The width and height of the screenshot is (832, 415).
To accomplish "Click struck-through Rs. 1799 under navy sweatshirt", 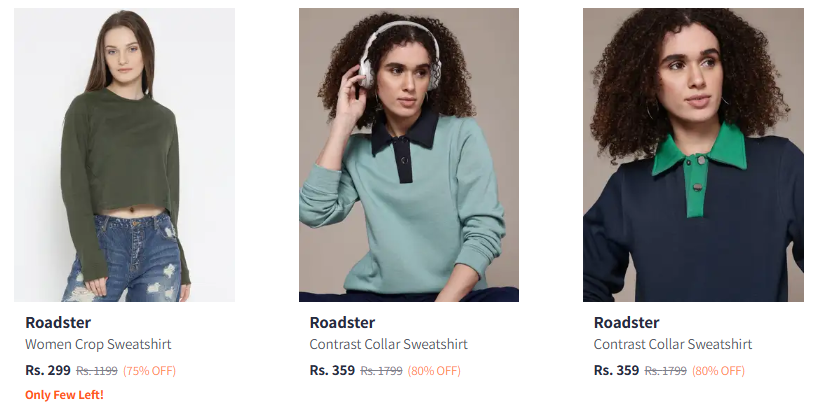I will 666,371.
